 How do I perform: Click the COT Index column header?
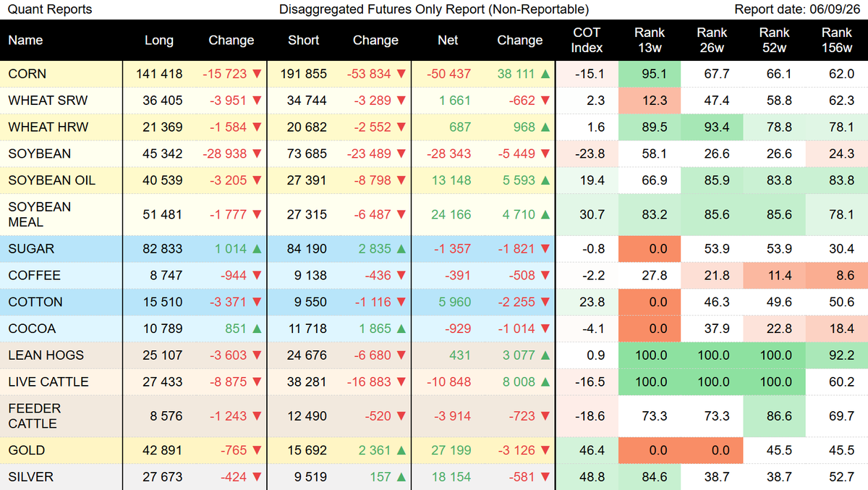click(x=587, y=41)
